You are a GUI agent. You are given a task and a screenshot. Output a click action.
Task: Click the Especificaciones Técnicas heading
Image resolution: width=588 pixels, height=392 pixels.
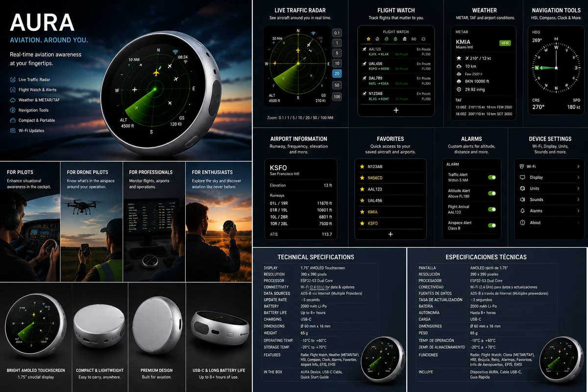coord(486,257)
